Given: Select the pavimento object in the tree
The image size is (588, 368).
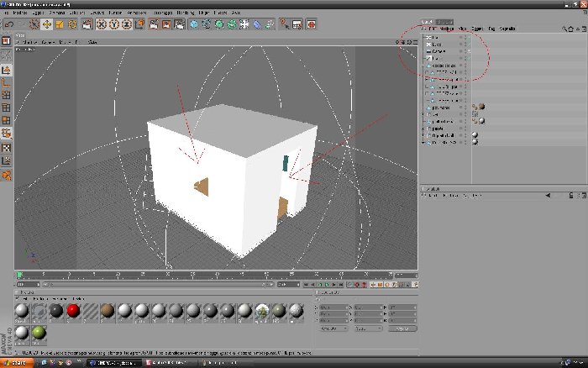Looking at the screenshot, I should (x=441, y=108).
